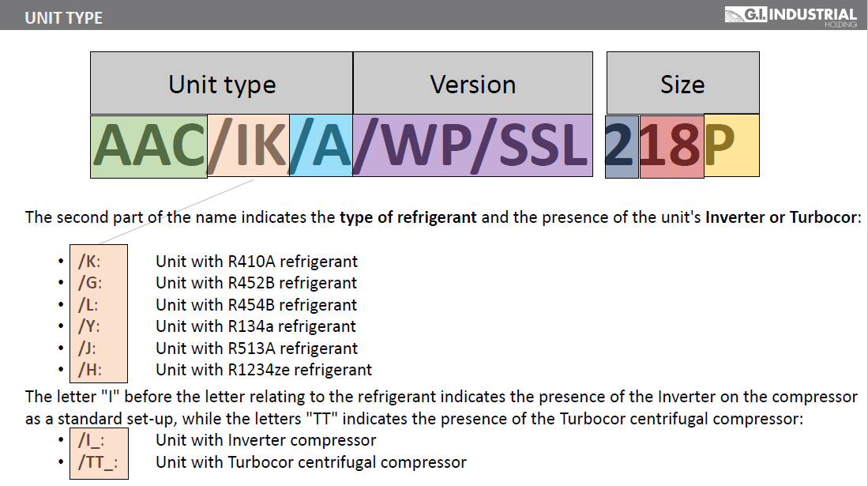Click the yellow 'P' size block
This screenshot has width=868, height=486.
click(731, 145)
